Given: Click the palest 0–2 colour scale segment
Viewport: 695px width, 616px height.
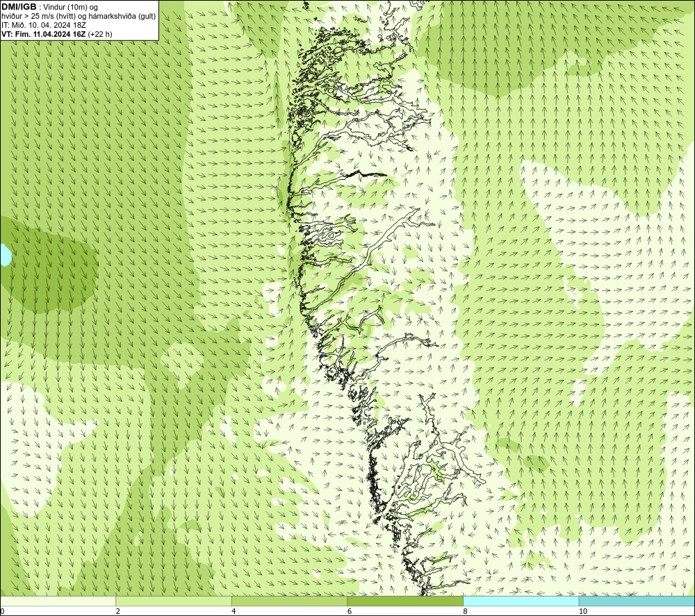Looking at the screenshot, I should (x=58, y=601).
